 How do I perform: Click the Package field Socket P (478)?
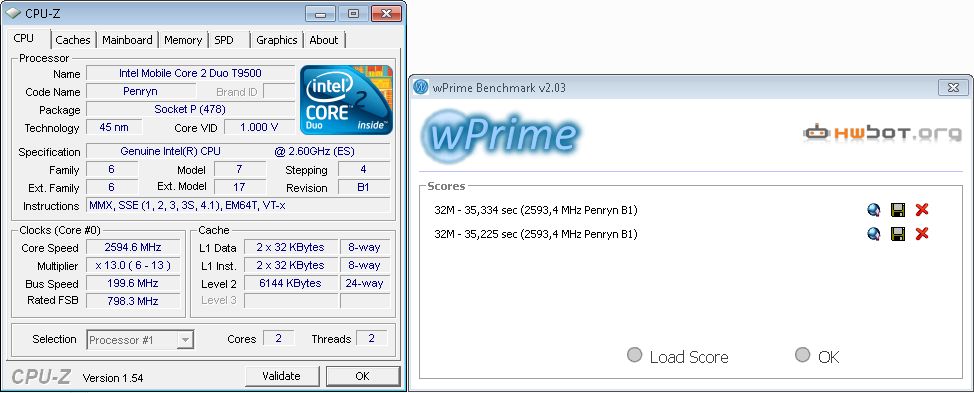pyautogui.click(x=190, y=109)
